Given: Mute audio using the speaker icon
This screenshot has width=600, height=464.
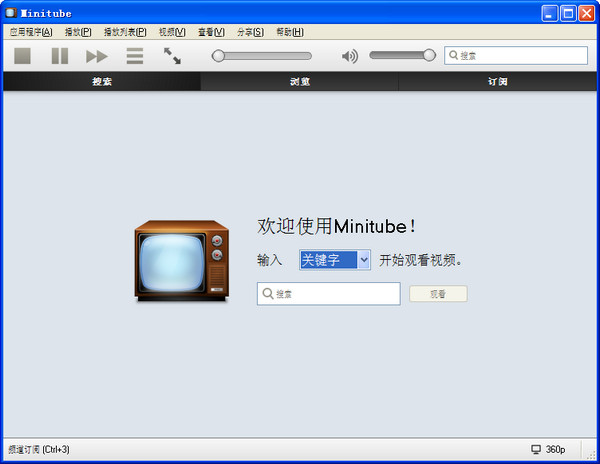Looking at the screenshot, I should tap(350, 56).
